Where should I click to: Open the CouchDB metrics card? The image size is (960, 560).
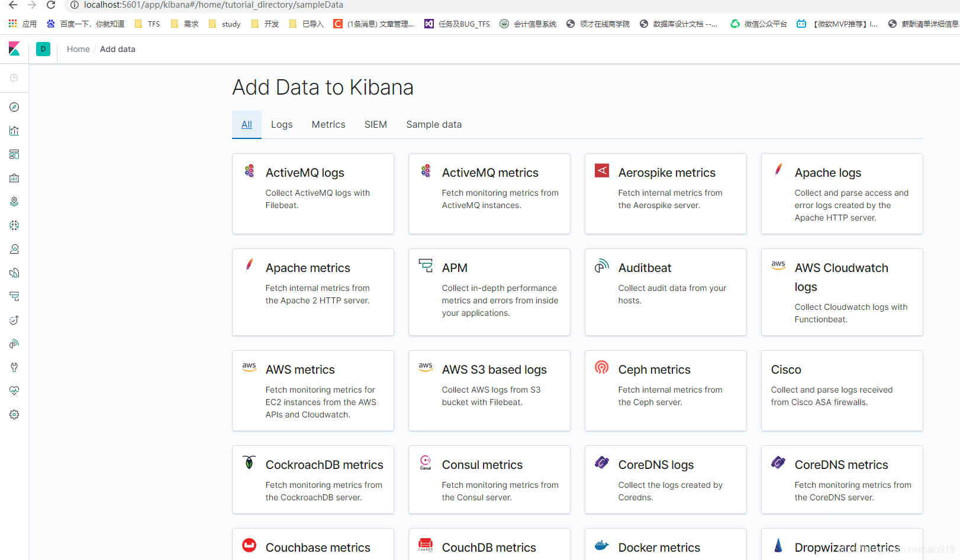(489, 545)
